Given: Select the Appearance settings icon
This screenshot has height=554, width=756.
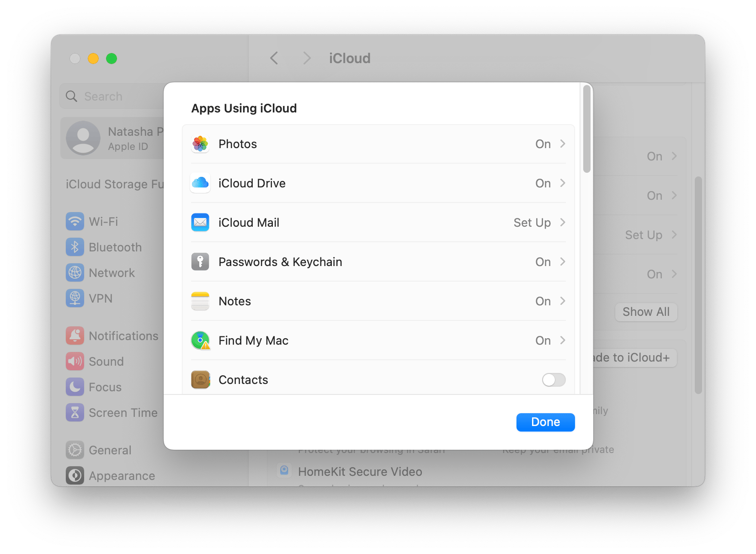Looking at the screenshot, I should (75, 475).
